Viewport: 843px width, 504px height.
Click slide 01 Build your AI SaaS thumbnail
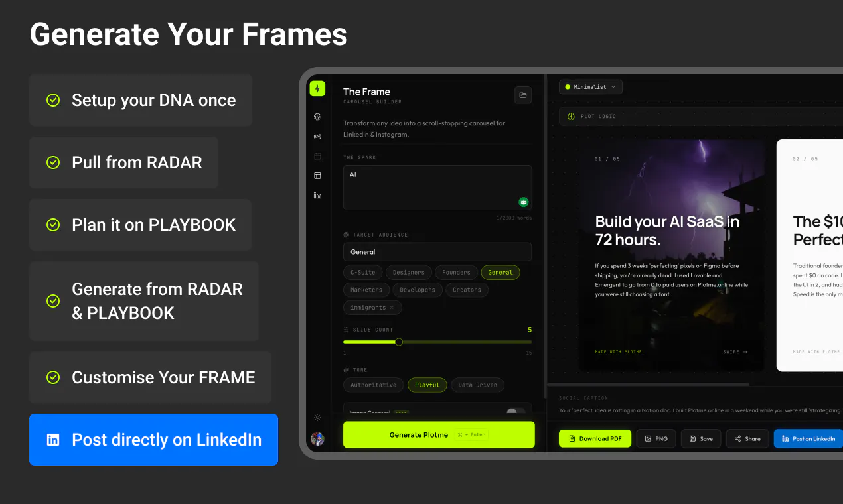tap(672, 255)
